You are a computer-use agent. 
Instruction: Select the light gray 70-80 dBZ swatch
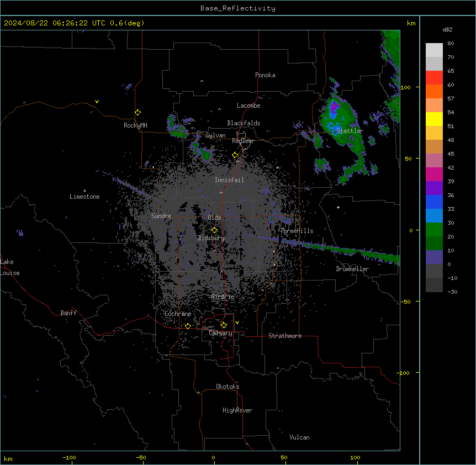click(x=434, y=50)
